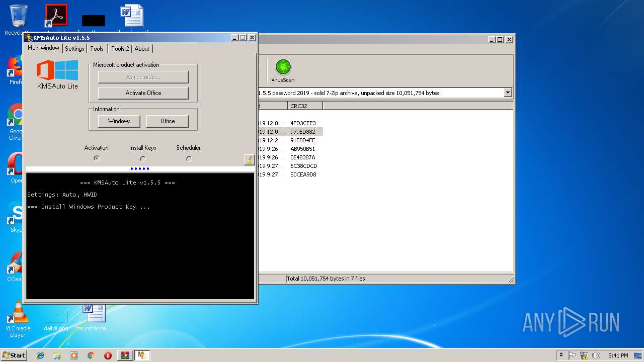Click the Install Windows Product Key console line
Image resolution: width=644 pixels, height=362 pixels.
pos(89,207)
